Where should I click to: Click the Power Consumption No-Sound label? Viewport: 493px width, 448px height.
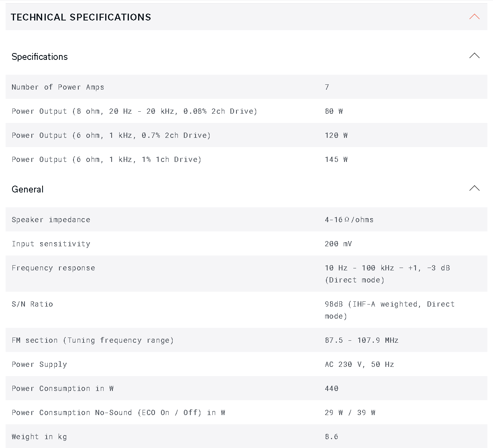[118, 413]
